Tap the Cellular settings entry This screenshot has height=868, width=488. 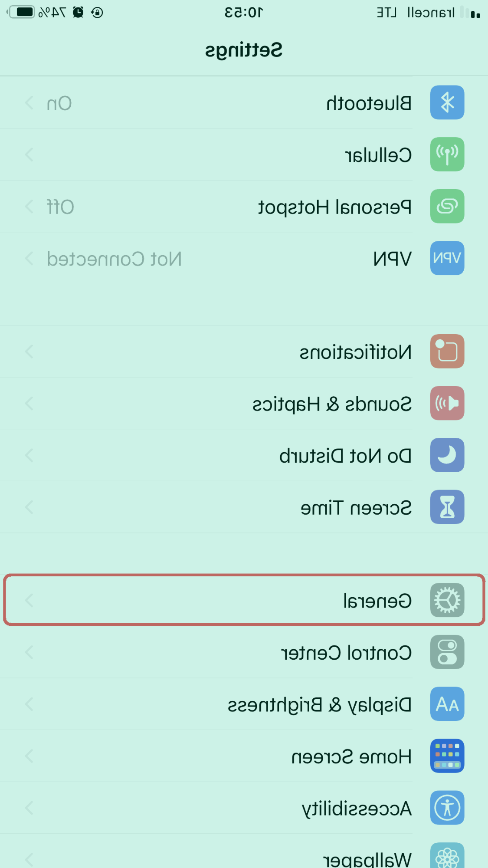pyautogui.click(x=243, y=155)
